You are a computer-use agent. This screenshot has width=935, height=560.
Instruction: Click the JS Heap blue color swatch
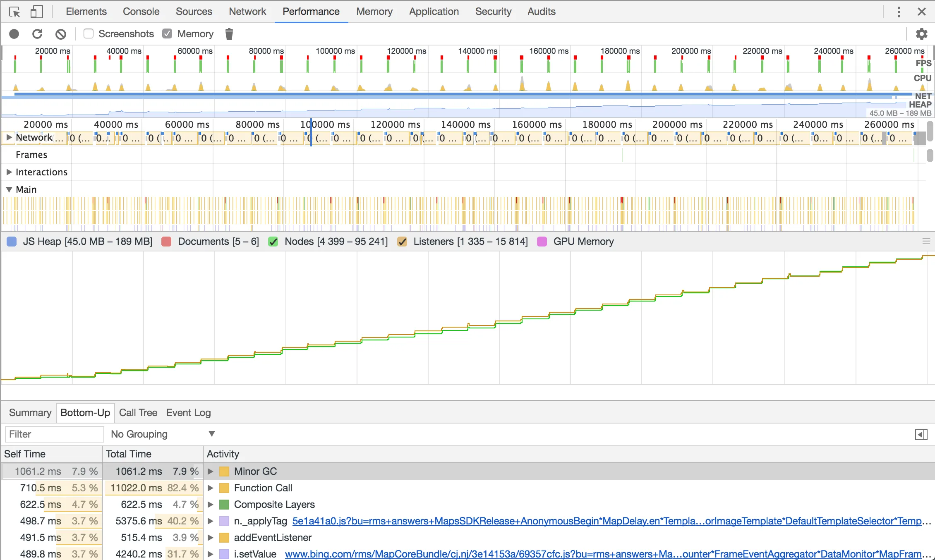[x=12, y=242]
